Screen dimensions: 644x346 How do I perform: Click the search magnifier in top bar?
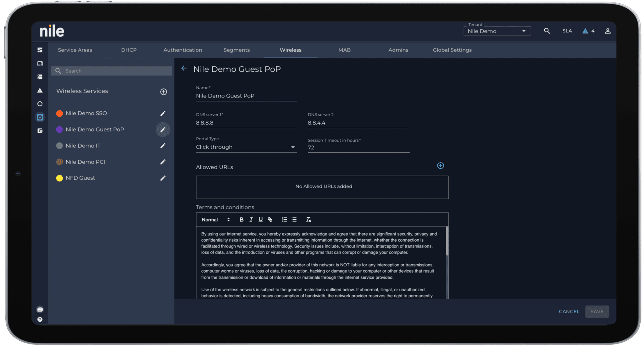point(547,31)
